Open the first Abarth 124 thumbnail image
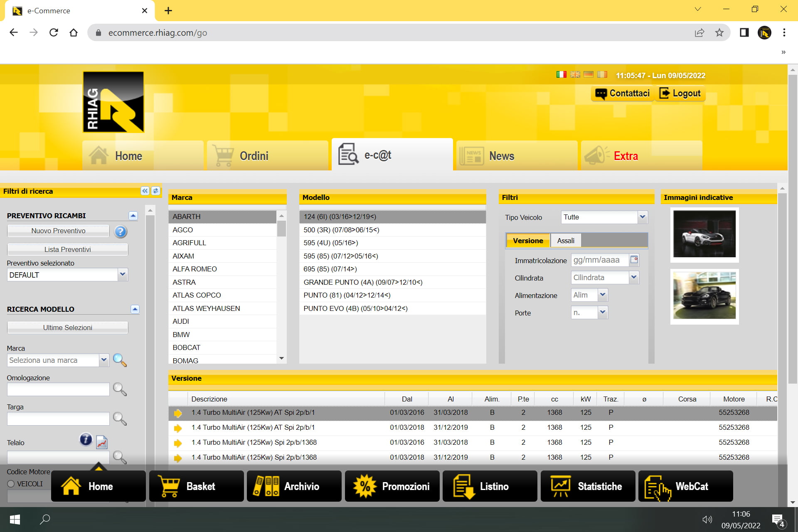 pyautogui.click(x=704, y=234)
